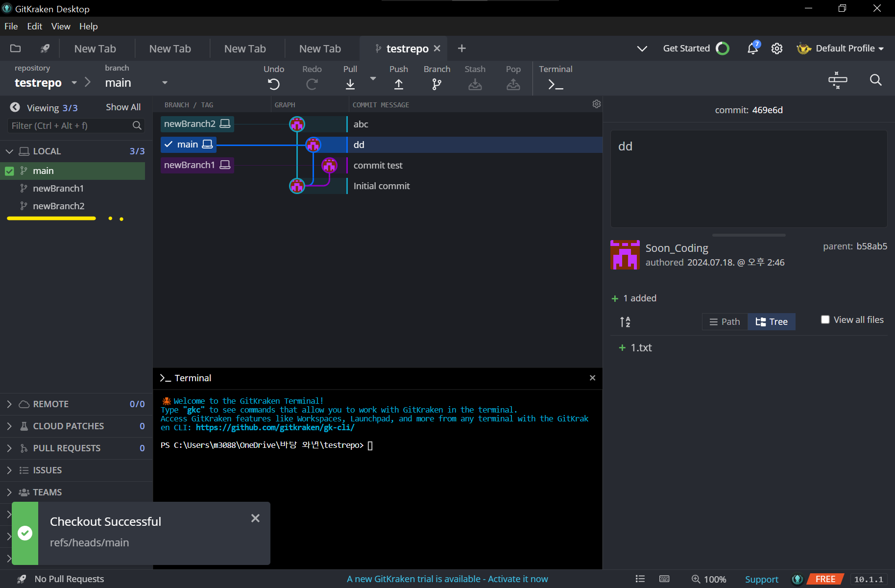Viewport: 895px width, 588px height.
Task: Expand the TEAMS section
Action: (x=9, y=492)
